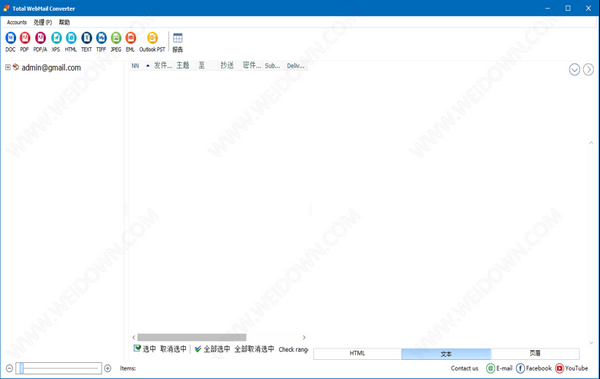The height and width of the screenshot is (379, 600).
Task: Click the 取消选中 uncheck button
Action: click(173, 349)
